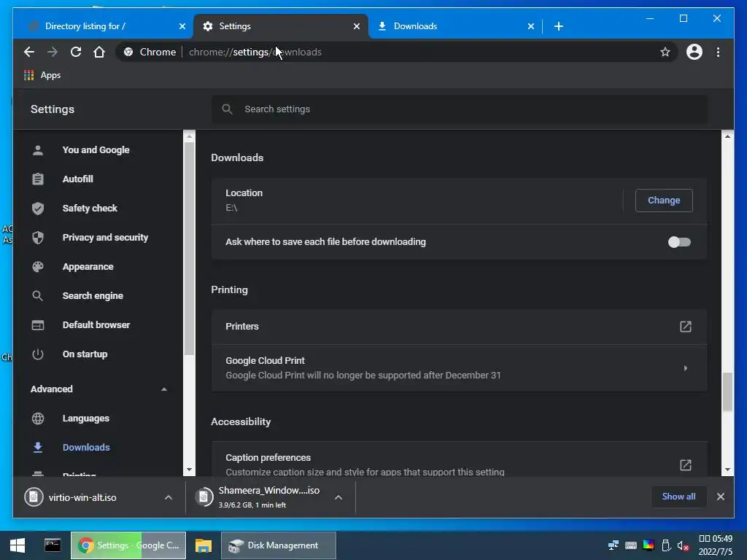This screenshot has width=747, height=560.
Task: Click the search magnifier in settings
Action: coord(228,109)
